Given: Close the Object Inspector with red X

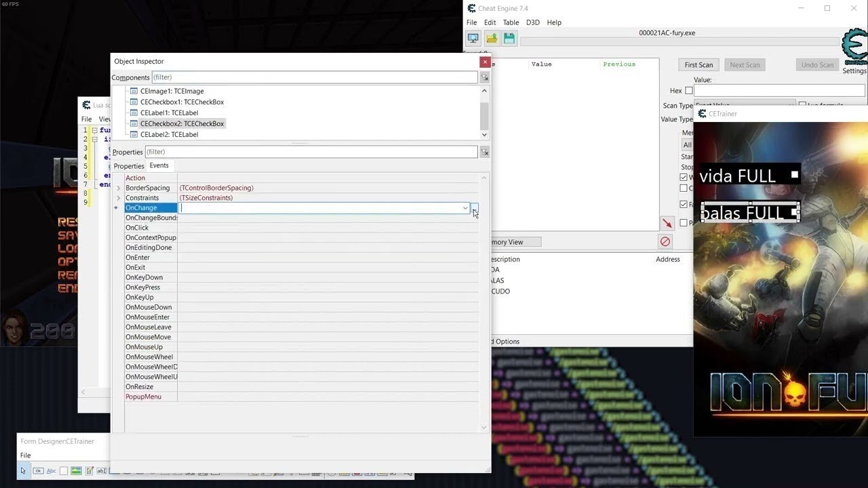Looking at the screenshot, I should [x=484, y=62].
